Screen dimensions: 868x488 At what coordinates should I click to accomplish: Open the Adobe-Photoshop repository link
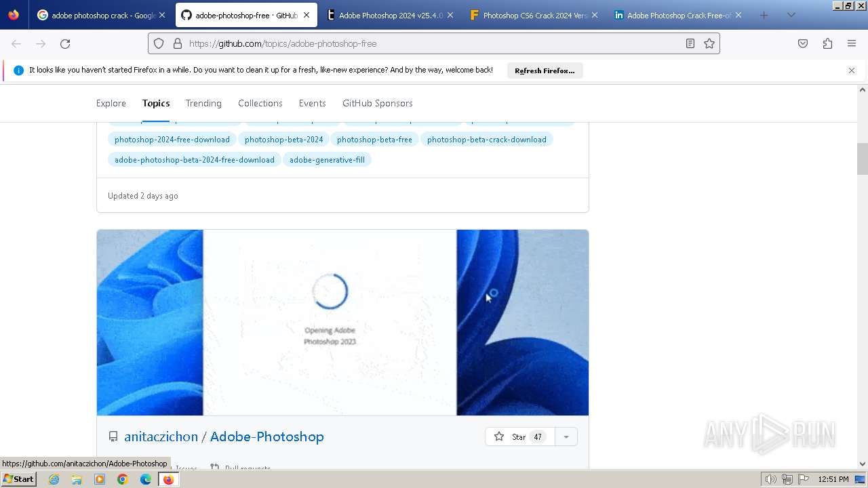pos(267,436)
